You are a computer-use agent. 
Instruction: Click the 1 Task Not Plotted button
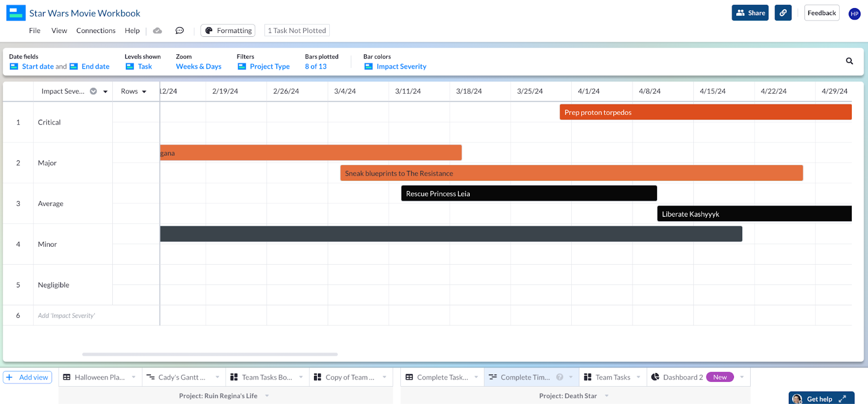(x=297, y=31)
